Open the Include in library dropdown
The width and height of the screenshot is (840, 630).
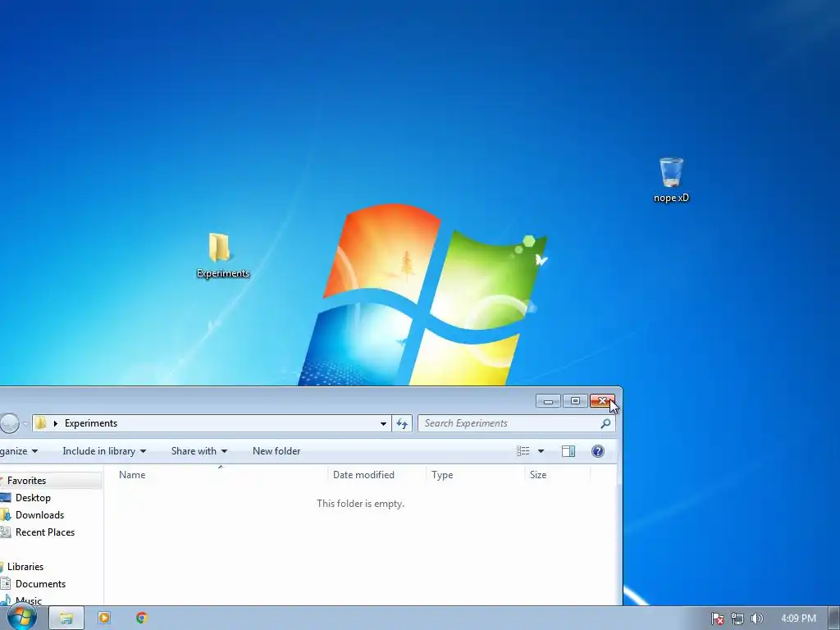pyautogui.click(x=104, y=451)
